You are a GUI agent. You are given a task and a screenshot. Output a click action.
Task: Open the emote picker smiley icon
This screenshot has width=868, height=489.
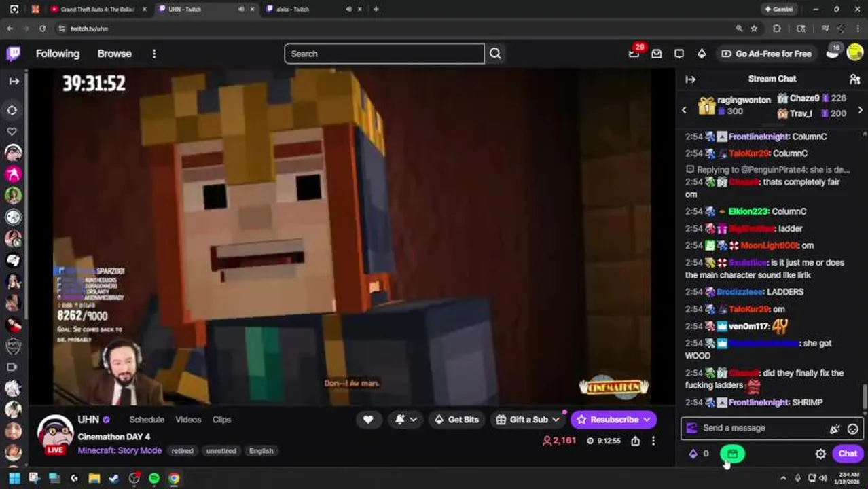coord(853,429)
